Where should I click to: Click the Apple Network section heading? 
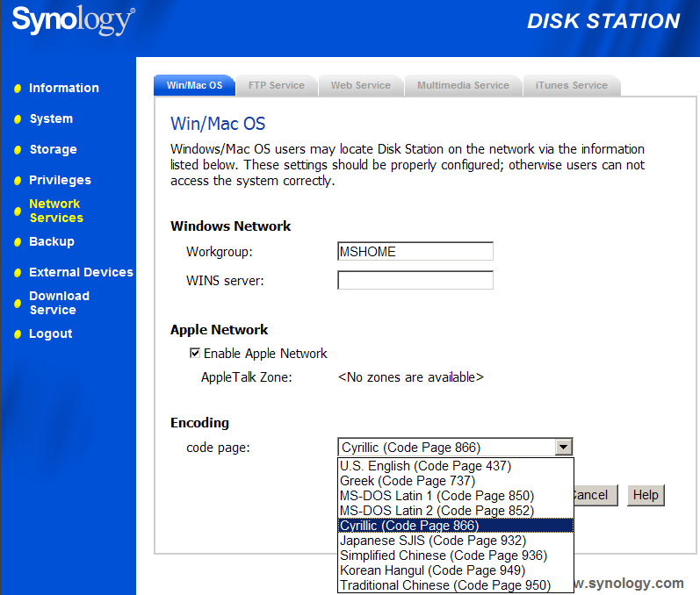tap(220, 330)
